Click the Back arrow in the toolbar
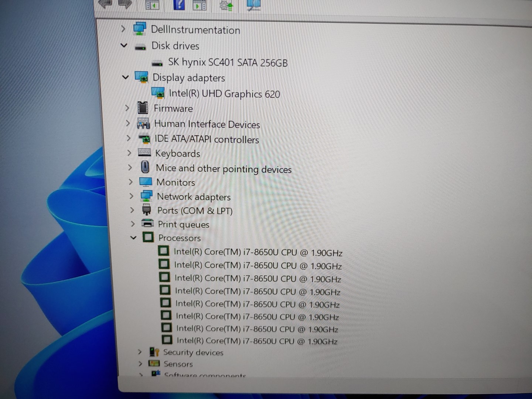Viewport: 532px width, 399px height. click(105, 4)
